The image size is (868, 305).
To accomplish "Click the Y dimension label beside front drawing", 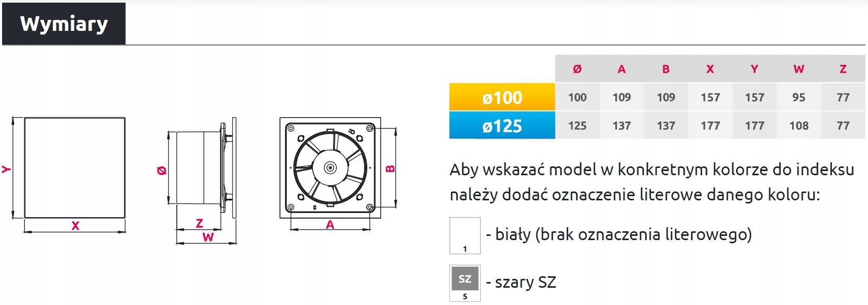I will coord(6,168).
